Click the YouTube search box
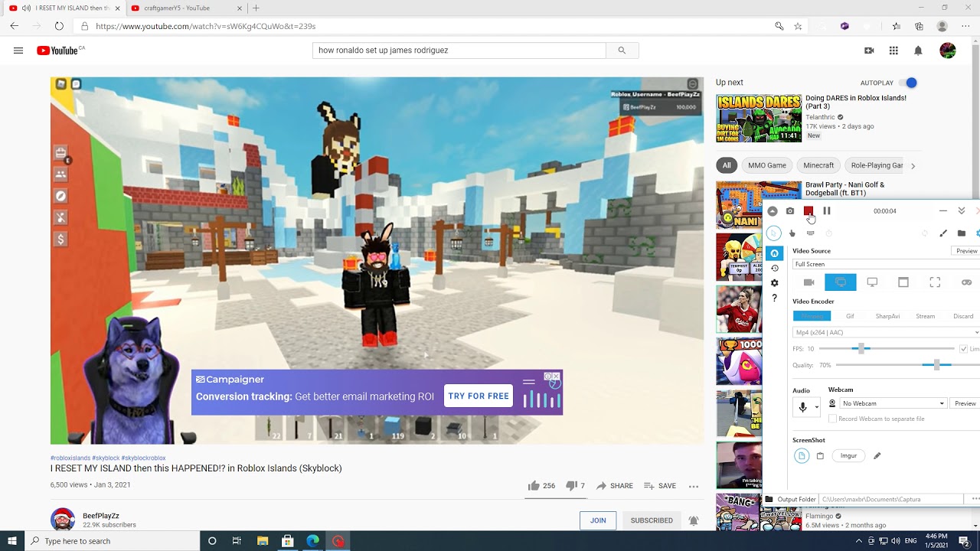980x551 pixels. [459, 51]
